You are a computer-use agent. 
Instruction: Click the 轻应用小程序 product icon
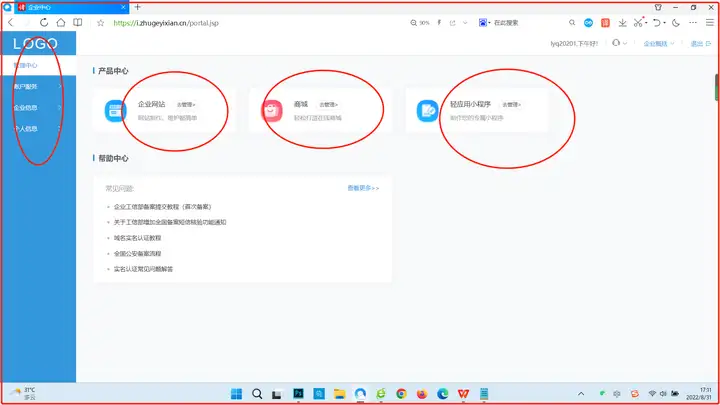[x=428, y=111]
